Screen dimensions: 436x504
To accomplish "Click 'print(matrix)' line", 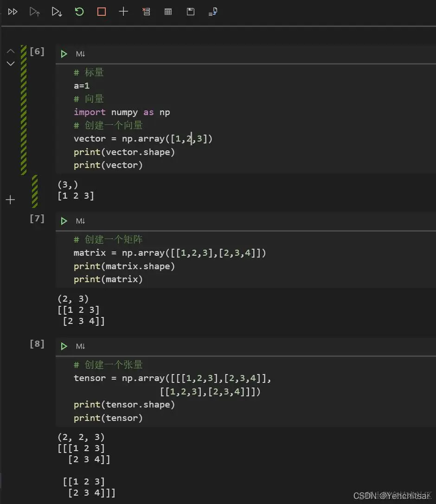I will coord(108,279).
